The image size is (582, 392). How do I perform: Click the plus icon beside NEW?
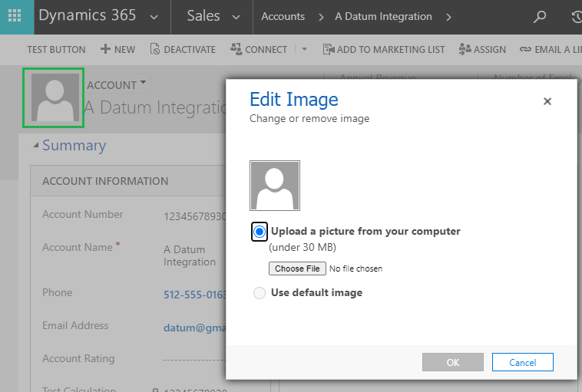[105, 49]
